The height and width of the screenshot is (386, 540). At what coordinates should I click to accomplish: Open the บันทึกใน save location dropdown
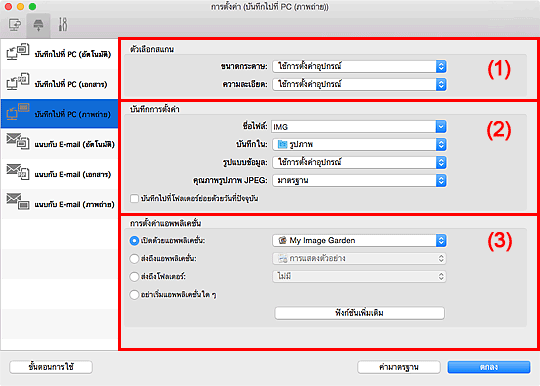point(359,145)
